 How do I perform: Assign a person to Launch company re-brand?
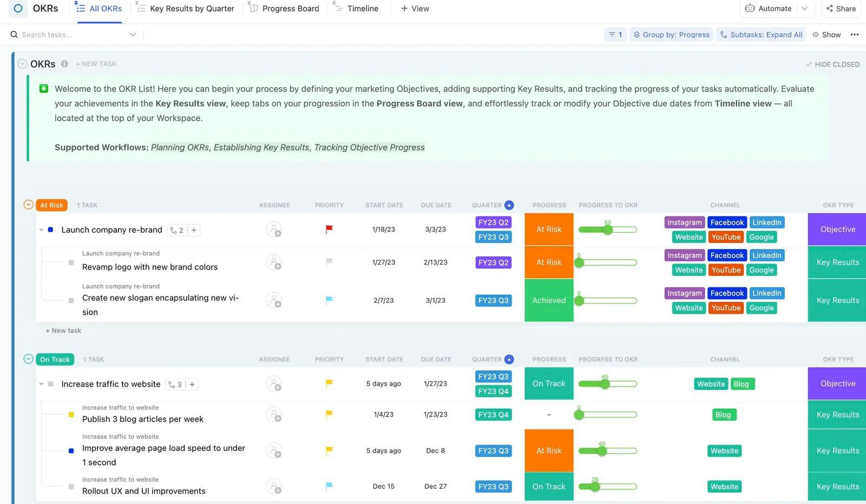[274, 230]
